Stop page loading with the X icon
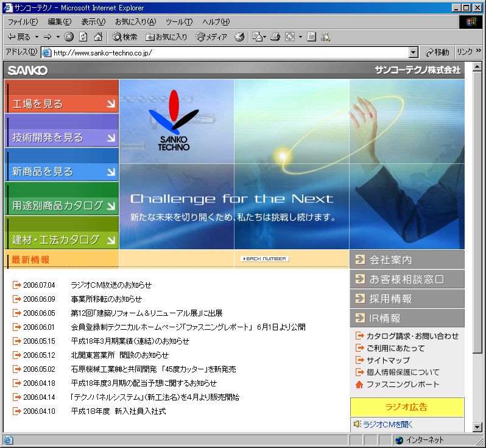Screen dimensions: 486x448 (69, 37)
